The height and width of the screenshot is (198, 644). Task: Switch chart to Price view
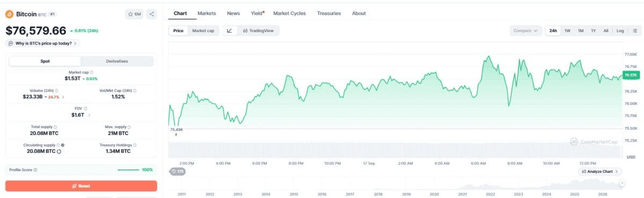tap(178, 31)
